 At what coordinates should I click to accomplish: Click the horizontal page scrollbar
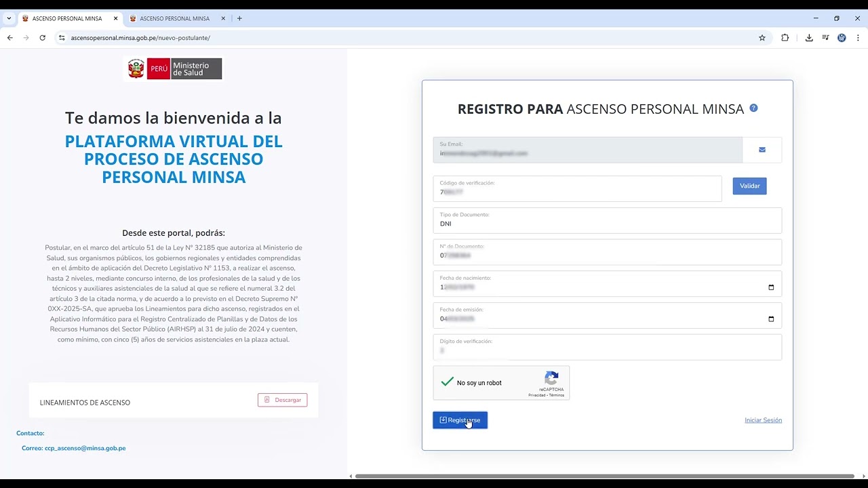pyautogui.click(x=604, y=476)
